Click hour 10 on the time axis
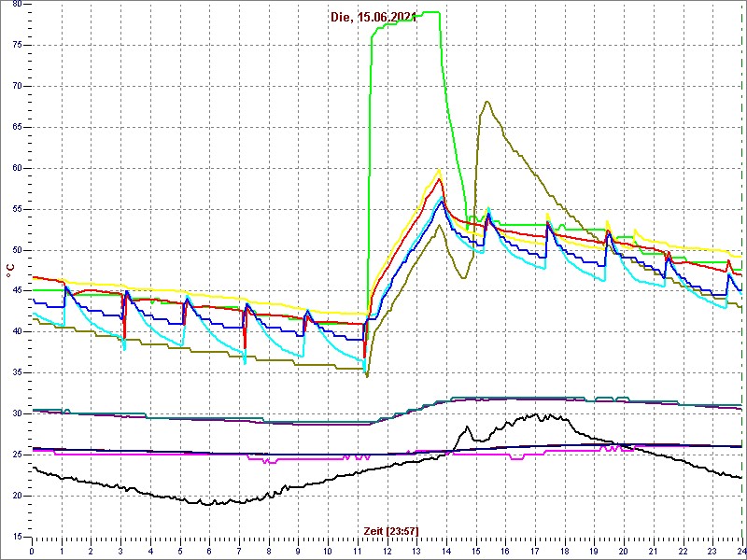The image size is (747, 560). 328,552
